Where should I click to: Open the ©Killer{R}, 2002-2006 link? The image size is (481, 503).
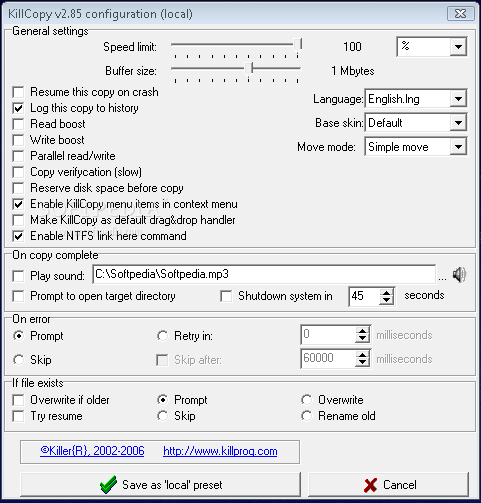pos(92,451)
